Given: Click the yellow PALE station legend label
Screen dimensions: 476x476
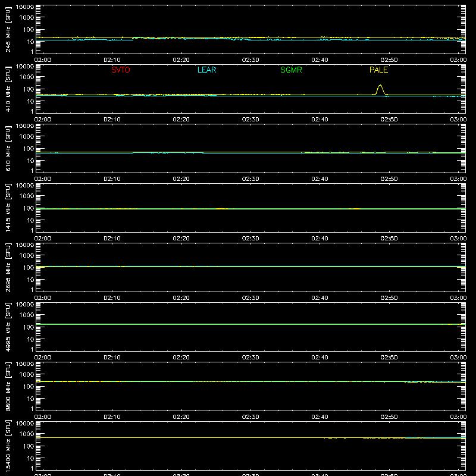Looking at the screenshot, I should click(378, 70).
